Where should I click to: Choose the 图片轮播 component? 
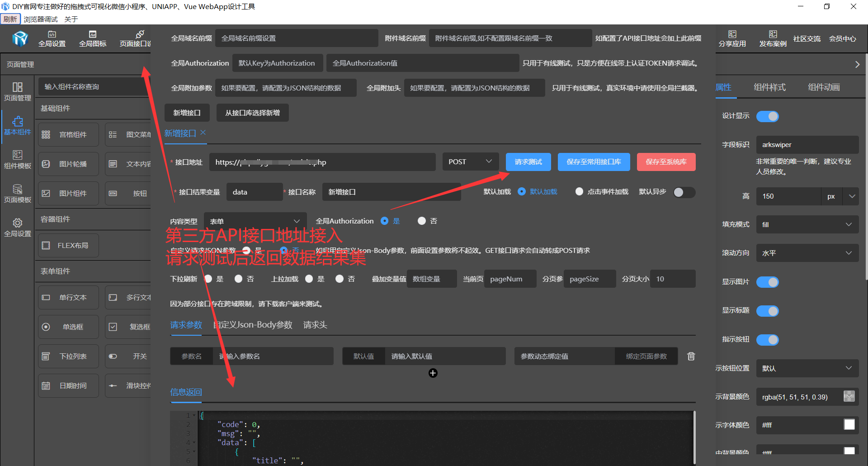[68, 164]
